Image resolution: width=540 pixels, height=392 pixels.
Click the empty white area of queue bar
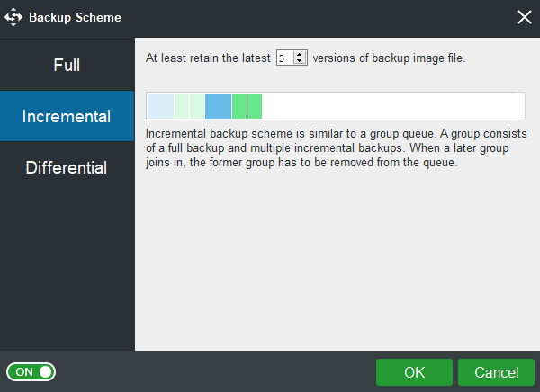click(392, 106)
